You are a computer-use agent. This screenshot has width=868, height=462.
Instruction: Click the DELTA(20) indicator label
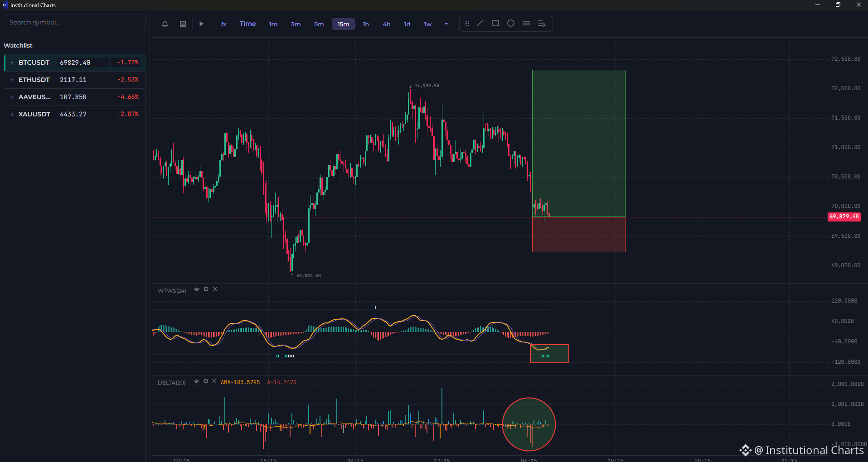pyautogui.click(x=171, y=382)
